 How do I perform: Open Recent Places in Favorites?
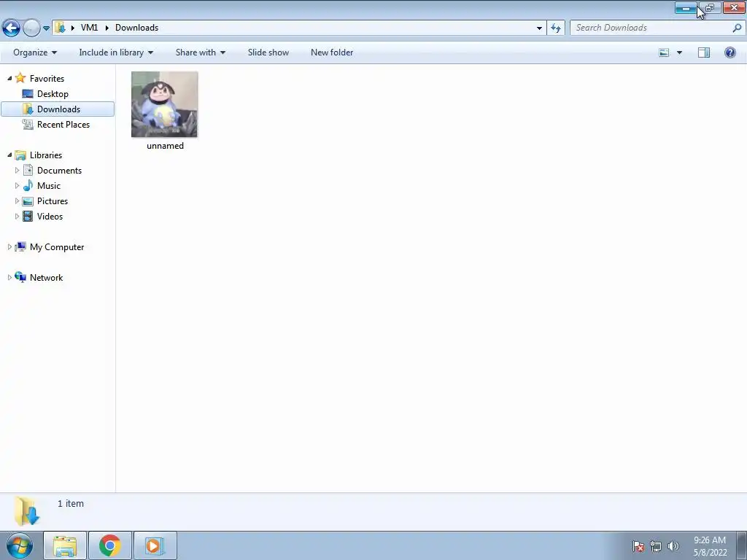tap(63, 124)
